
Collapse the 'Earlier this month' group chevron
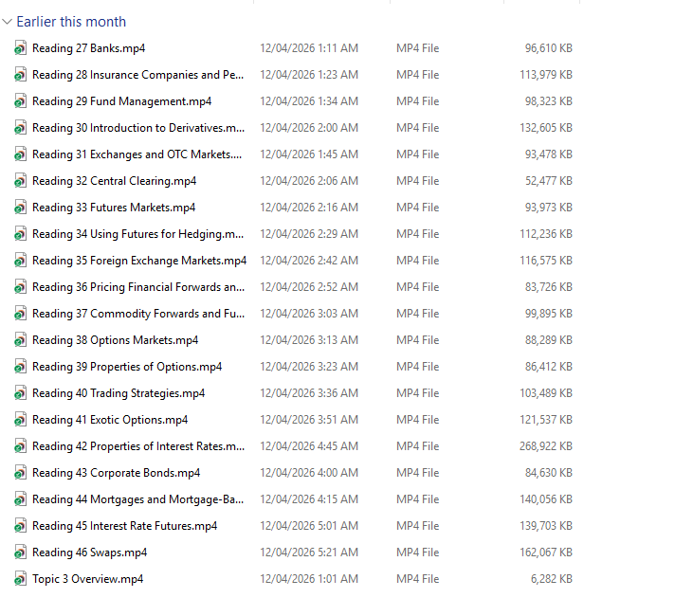(x=8, y=22)
